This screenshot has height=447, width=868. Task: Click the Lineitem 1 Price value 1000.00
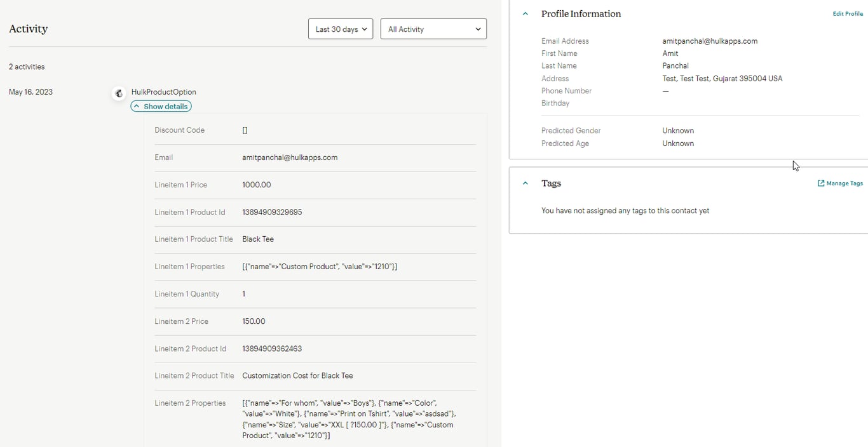257,185
